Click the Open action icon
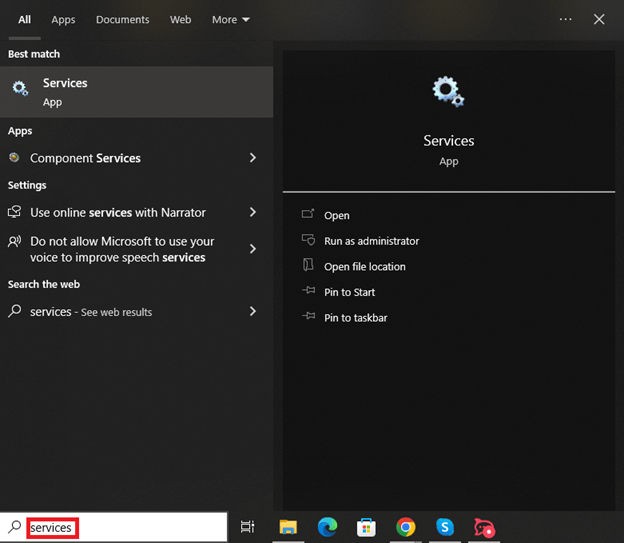Viewport: 624px width, 543px height. 308,214
